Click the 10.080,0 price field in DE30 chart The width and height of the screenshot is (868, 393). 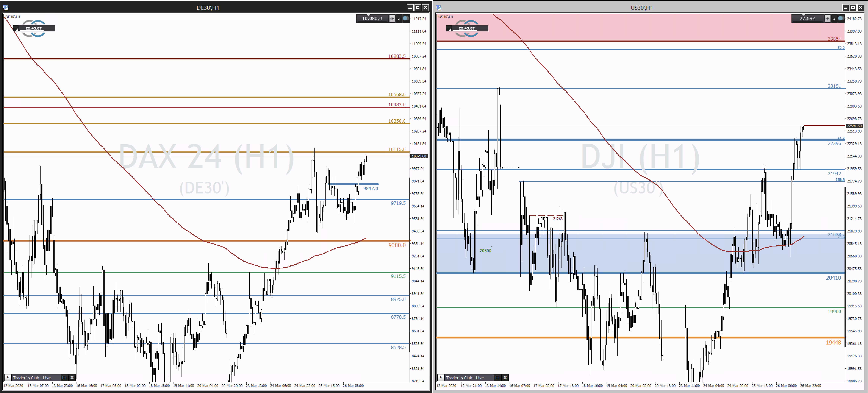click(x=372, y=19)
